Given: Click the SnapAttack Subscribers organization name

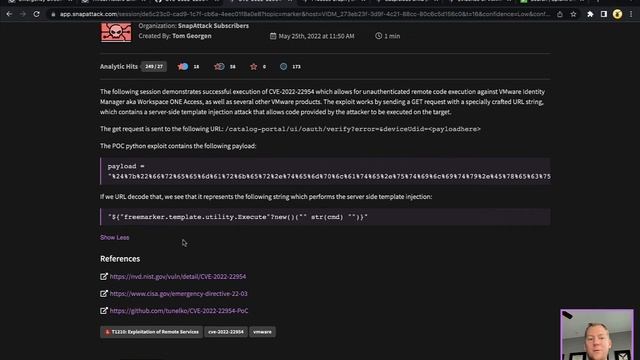Looking at the screenshot, I should tap(213, 26).
